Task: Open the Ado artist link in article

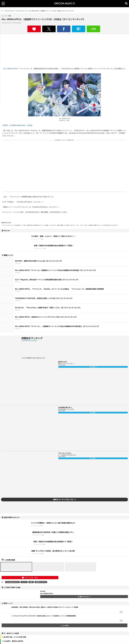Action: pyautogui.click(x=99, y=133)
